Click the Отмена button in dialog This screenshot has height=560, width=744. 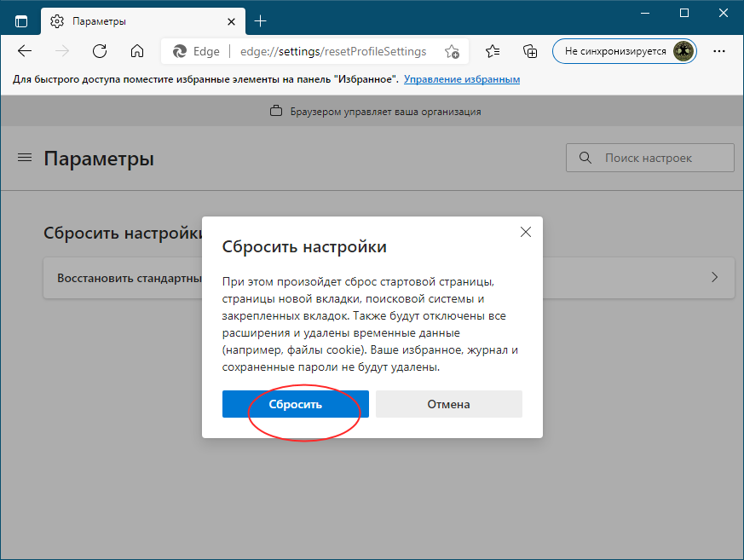pyautogui.click(x=448, y=404)
